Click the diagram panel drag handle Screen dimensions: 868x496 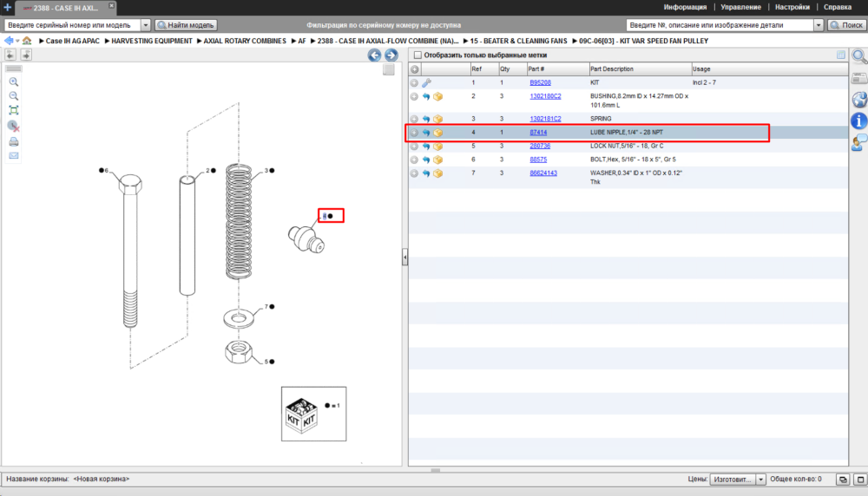point(14,69)
